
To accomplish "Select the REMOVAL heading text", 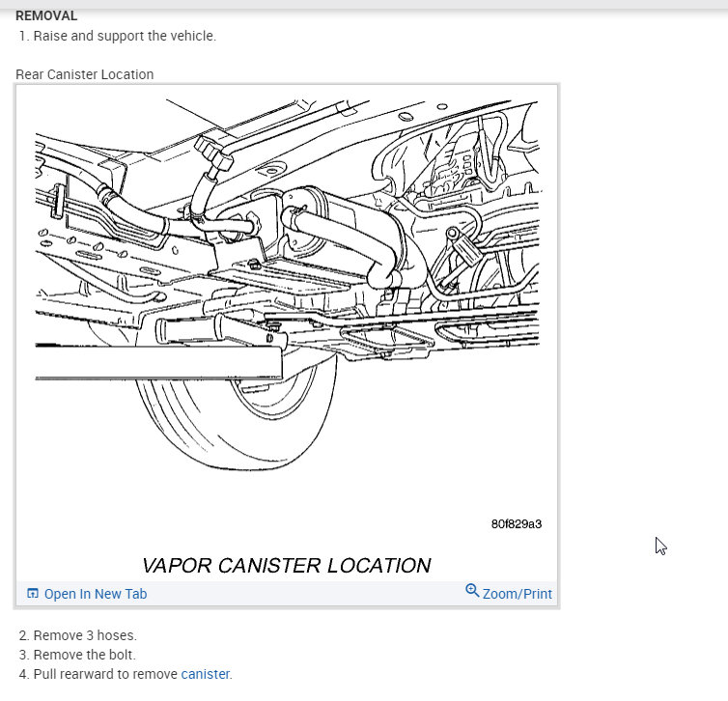I will coord(46,15).
